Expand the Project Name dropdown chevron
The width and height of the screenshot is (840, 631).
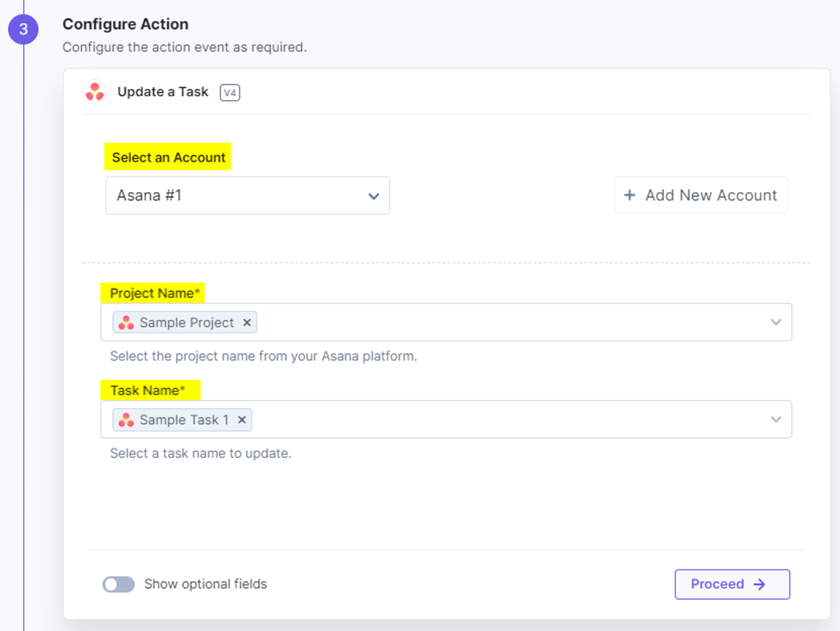(776, 322)
